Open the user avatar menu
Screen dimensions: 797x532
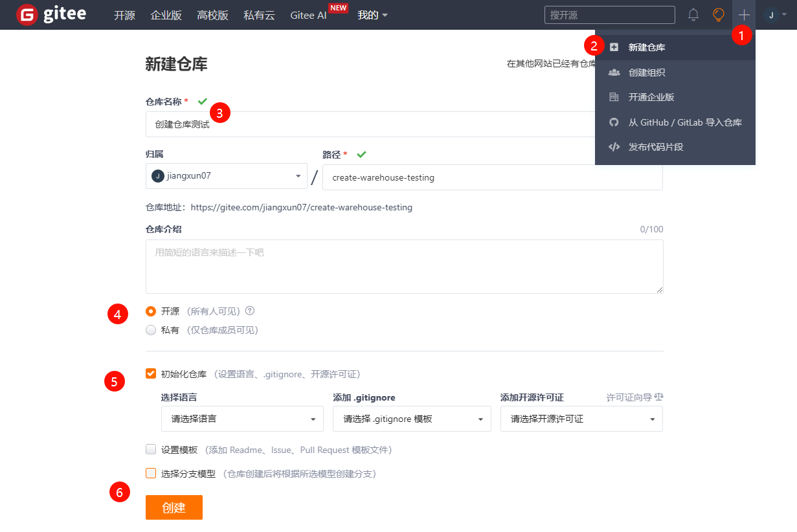click(772, 14)
